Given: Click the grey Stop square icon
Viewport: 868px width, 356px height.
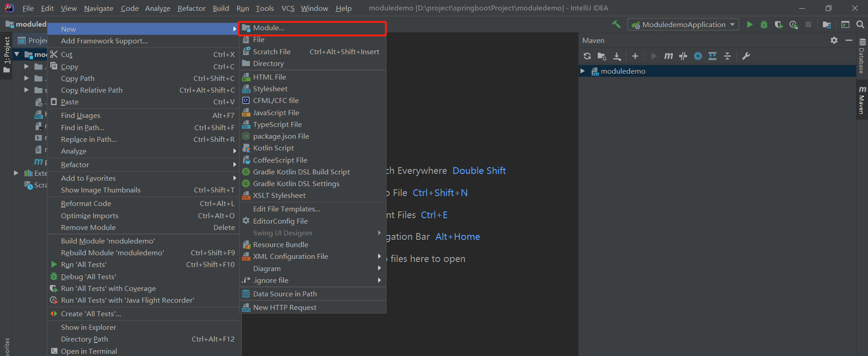Looking at the screenshot, I should coord(808,24).
